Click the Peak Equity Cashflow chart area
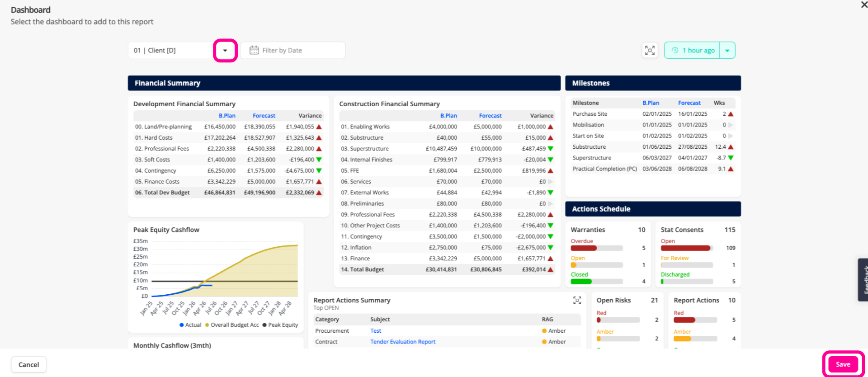 (225, 269)
